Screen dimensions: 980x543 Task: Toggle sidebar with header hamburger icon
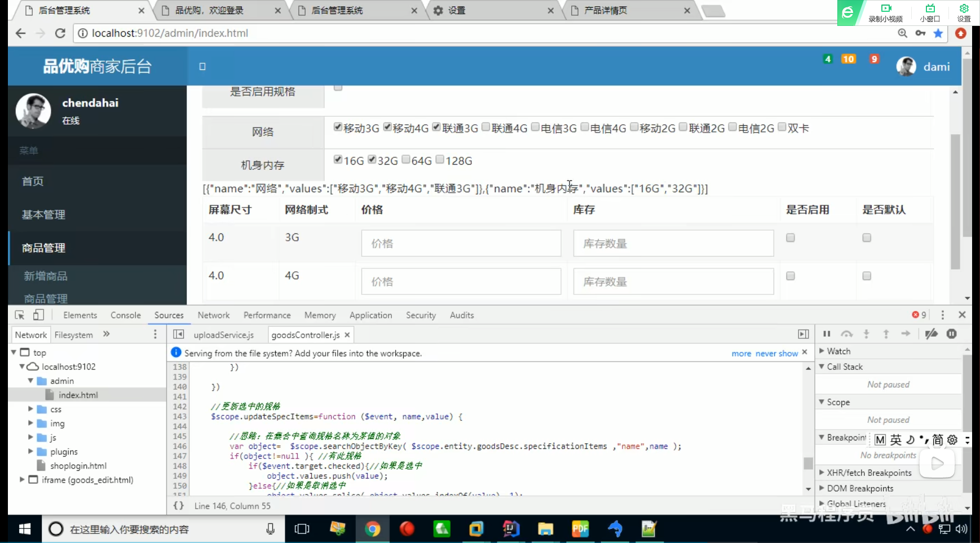click(x=202, y=67)
